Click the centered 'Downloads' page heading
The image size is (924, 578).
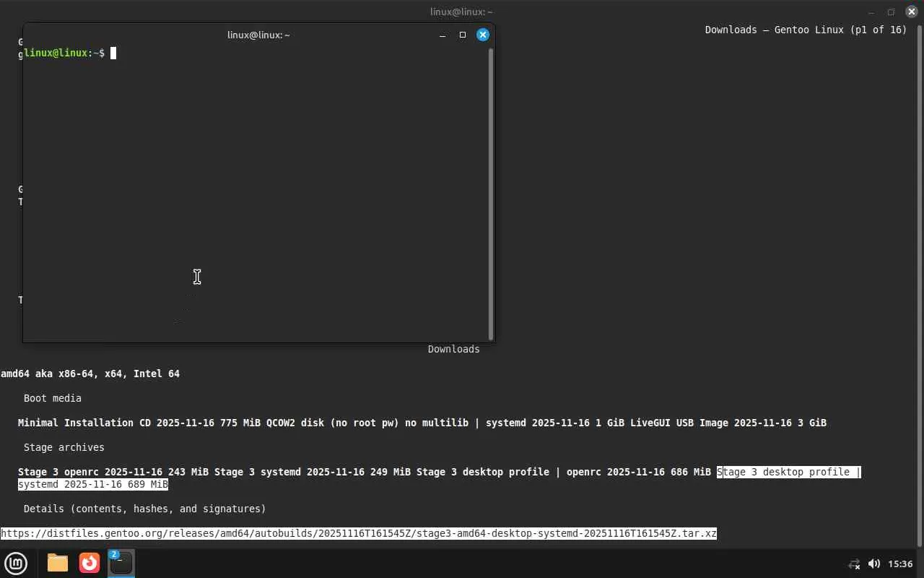click(454, 349)
